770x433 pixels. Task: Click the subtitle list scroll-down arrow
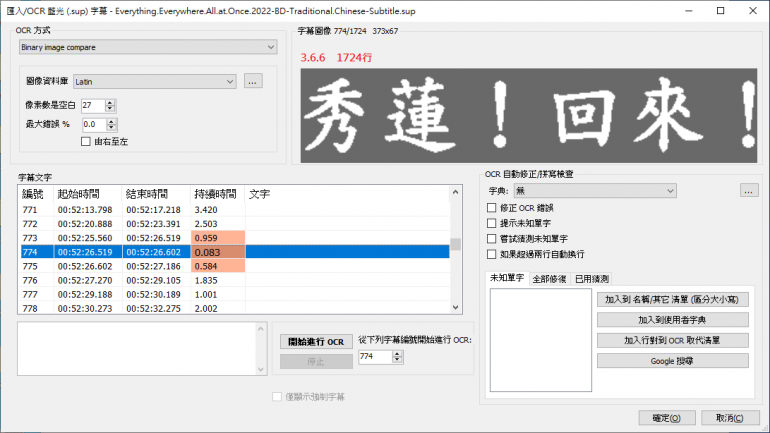456,307
